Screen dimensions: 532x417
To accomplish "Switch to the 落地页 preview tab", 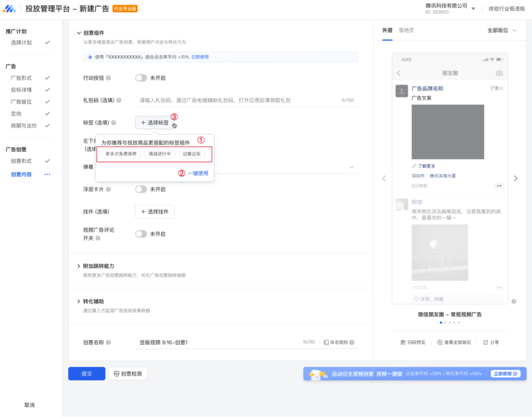I will click(x=406, y=31).
